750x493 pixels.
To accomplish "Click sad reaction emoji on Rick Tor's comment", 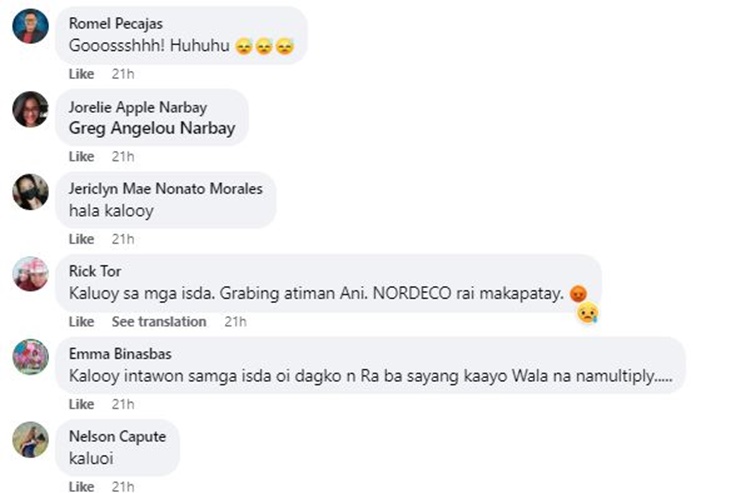I will 588,313.
